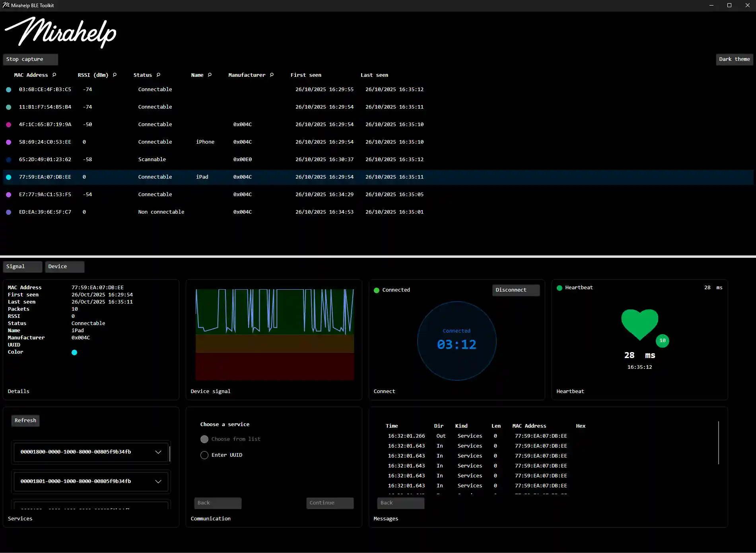Click manufacturer value 0x00E0
This screenshot has height=553, width=756.
point(243,160)
